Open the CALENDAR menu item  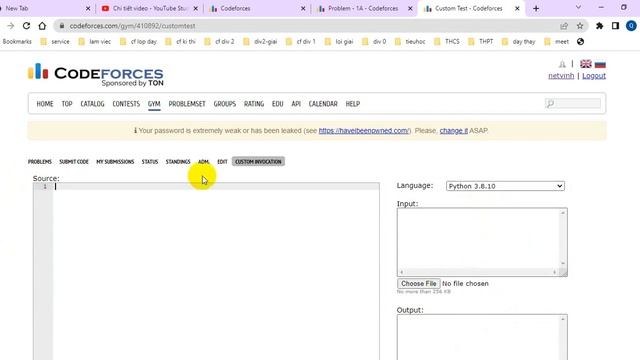click(x=323, y=104)
